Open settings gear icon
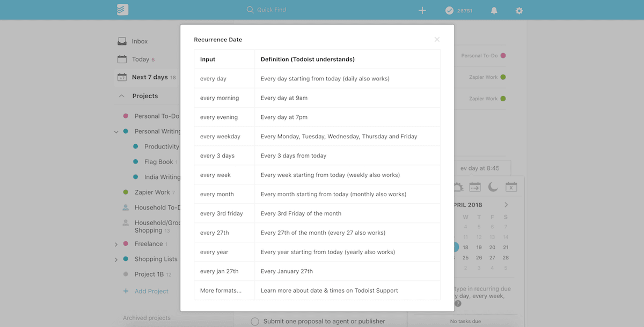The image size is (644, 327). tap(519, 10)
